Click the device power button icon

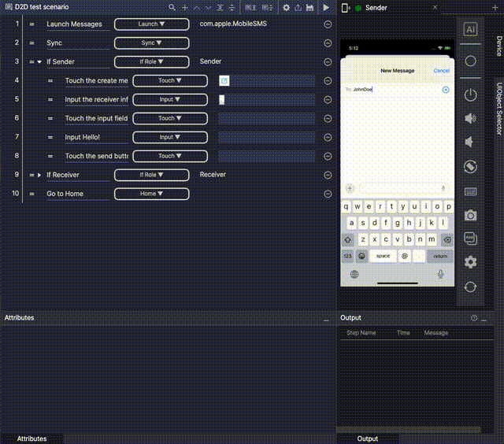click(470, 95)
